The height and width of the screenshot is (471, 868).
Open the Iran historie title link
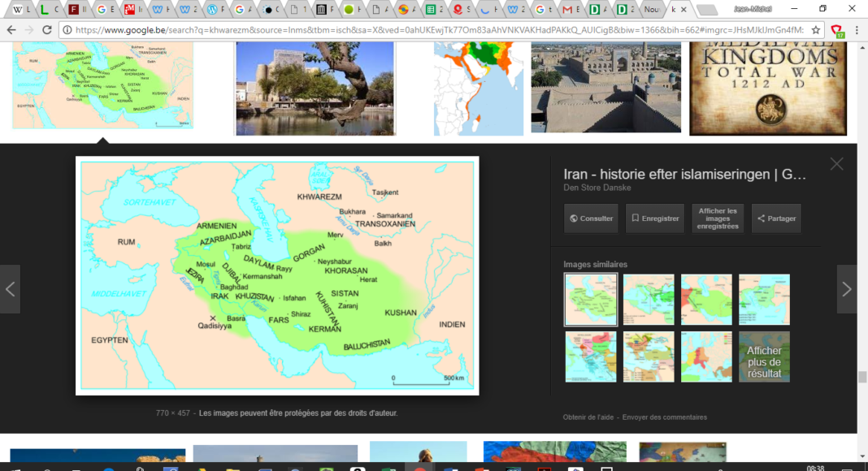684,174
